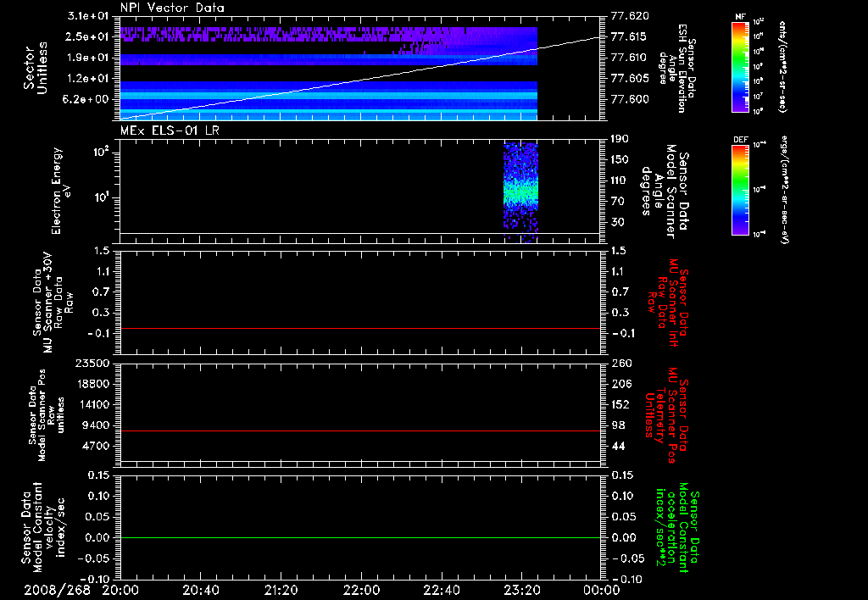
Task: Click the 77.620 sun elevation tick
Action: point(630,16)
